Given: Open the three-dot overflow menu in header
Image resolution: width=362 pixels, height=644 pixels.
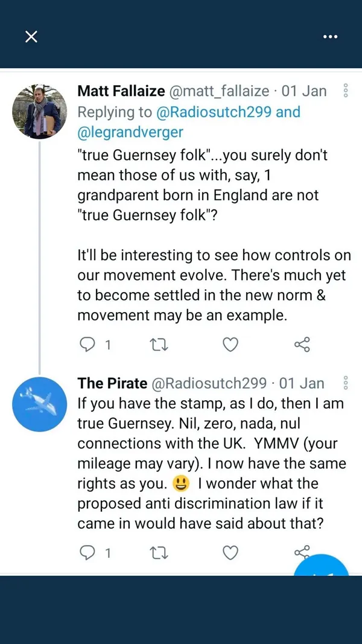Looking at the screenshot, I should [x=330, y=37].
